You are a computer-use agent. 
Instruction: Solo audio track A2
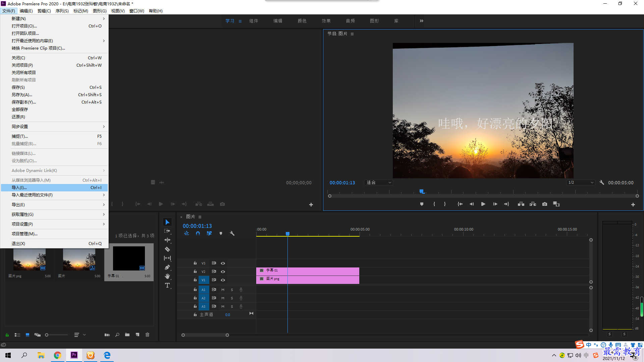click(232, 298)
